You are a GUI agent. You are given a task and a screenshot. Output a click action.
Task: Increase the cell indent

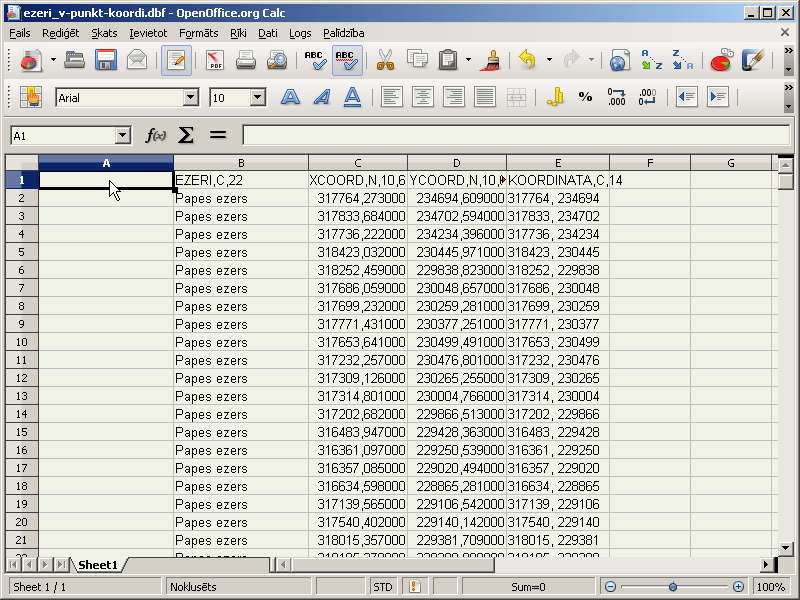click(717, 97)
